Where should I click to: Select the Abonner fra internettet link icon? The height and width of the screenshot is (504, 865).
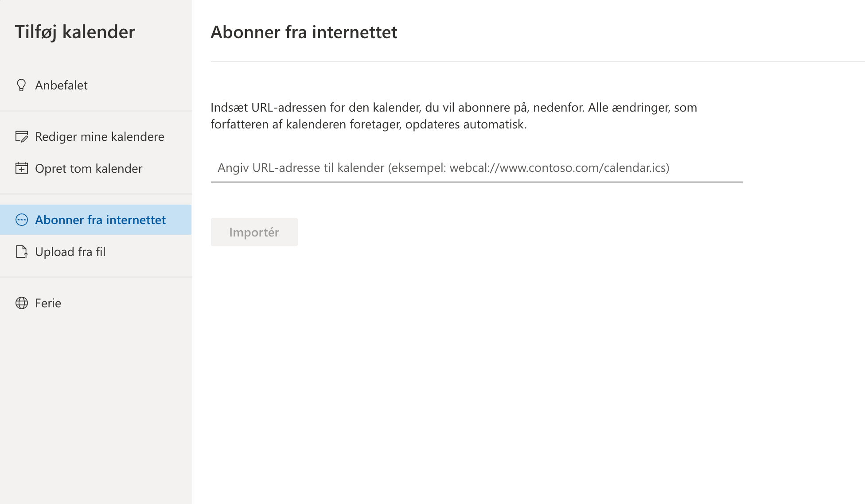(x=22, y=220)
